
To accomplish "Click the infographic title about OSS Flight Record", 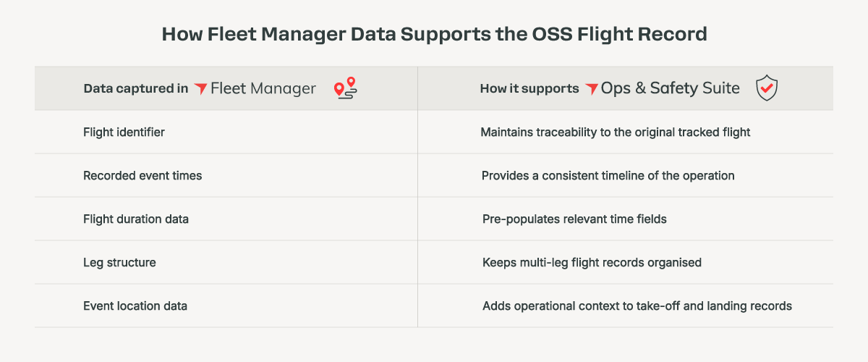I will pos(434,34).
